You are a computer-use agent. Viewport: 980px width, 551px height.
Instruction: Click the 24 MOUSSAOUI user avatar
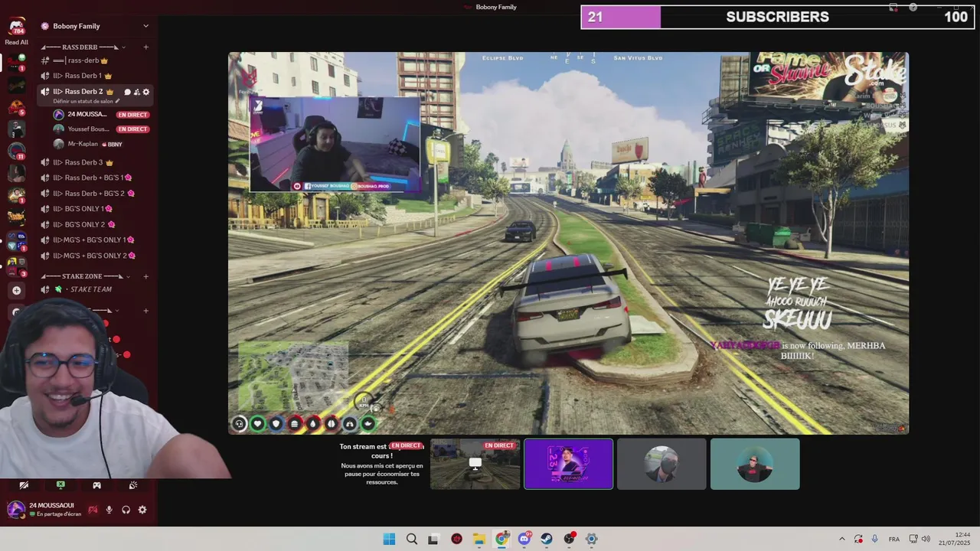16,509
